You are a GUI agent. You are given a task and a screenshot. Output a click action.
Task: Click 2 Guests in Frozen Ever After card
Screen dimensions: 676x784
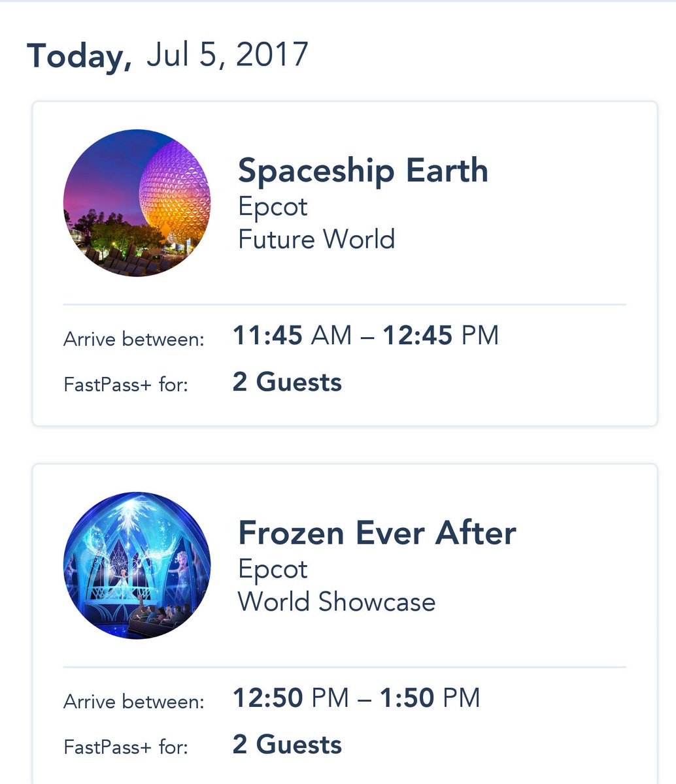point(287,745)
